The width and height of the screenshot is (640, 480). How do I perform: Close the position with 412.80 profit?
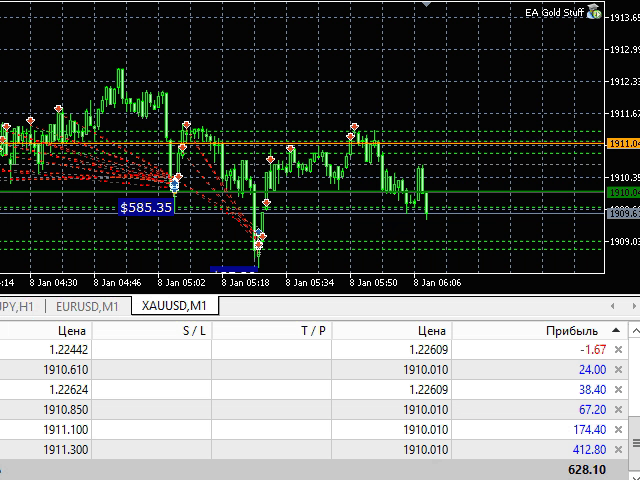coord(618,451)
